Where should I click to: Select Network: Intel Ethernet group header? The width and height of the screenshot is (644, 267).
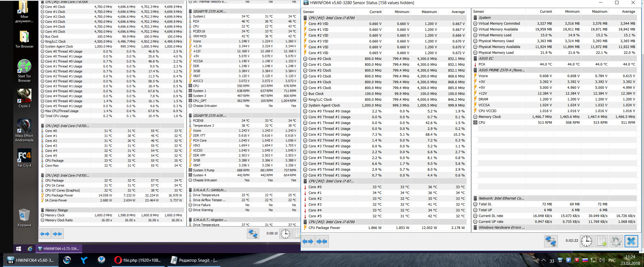[x=555, y=198]
